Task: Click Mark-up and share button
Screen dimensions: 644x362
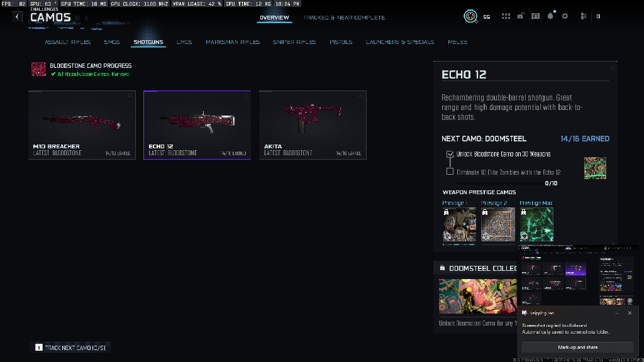Action: pos(577,348)
